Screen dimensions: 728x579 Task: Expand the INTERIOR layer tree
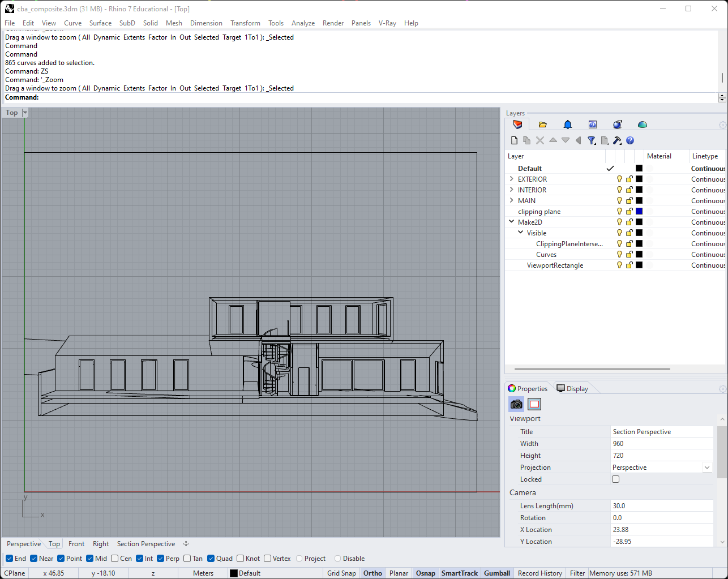(x=512, y=190)
